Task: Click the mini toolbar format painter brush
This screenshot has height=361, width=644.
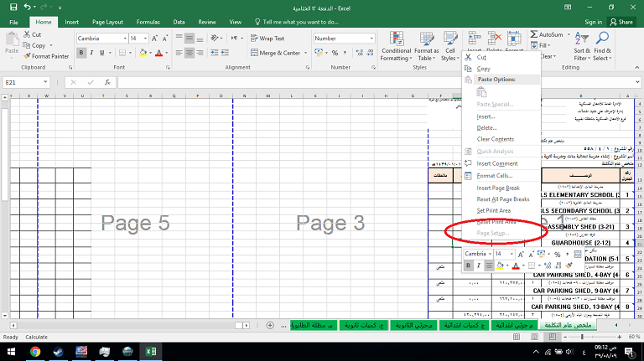Action: pyautogui.click(x=569, y=266)
